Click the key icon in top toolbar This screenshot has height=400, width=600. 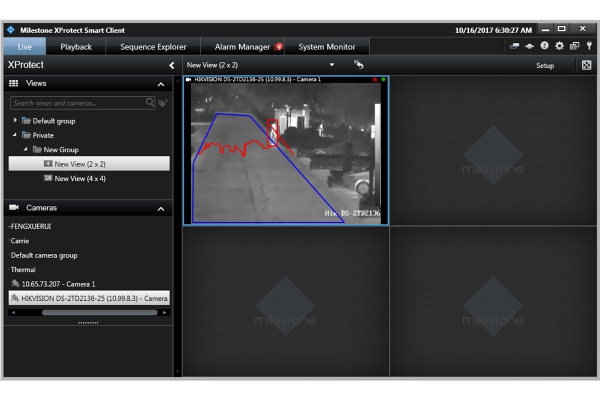click(x=589, y=46)
